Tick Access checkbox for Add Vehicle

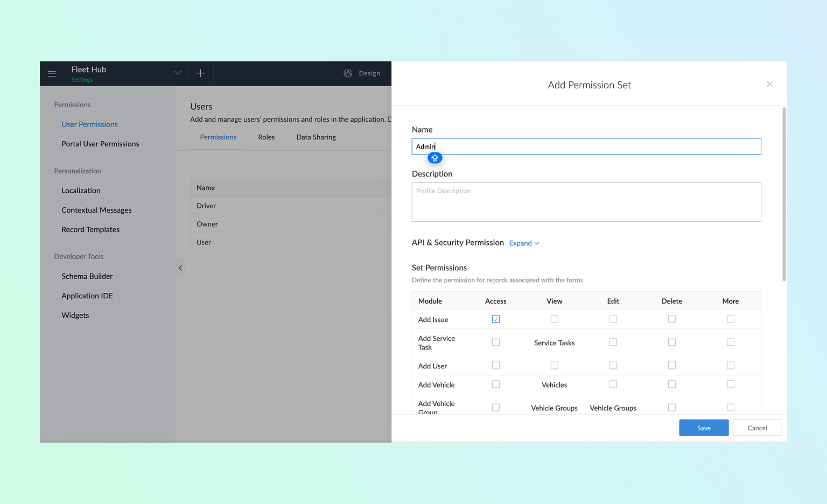(x=495, y=384)
